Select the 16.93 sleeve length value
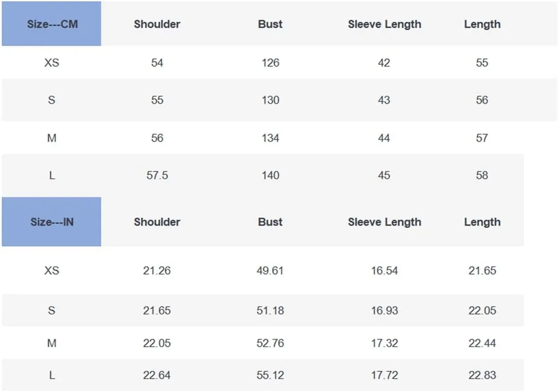Viewport: 558px width, 392px height. tap(384, 310)
